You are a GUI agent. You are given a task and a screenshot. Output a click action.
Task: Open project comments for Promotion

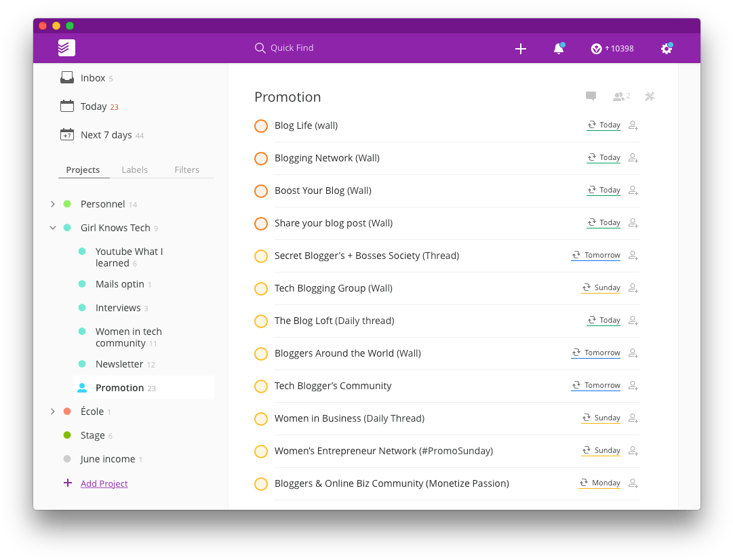(590, 96)
